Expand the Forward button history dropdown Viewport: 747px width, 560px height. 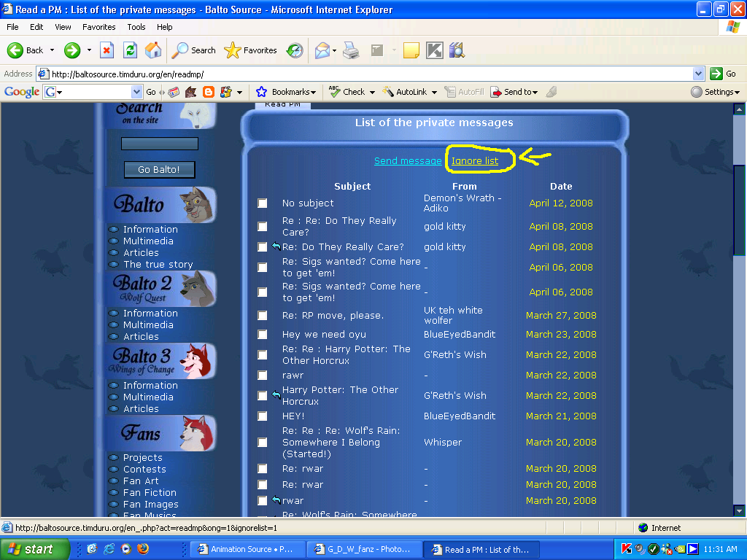[x=89, y=50]
